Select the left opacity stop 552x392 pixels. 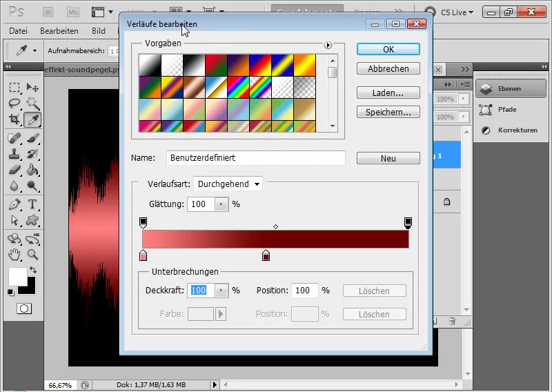tap(143, 223)
